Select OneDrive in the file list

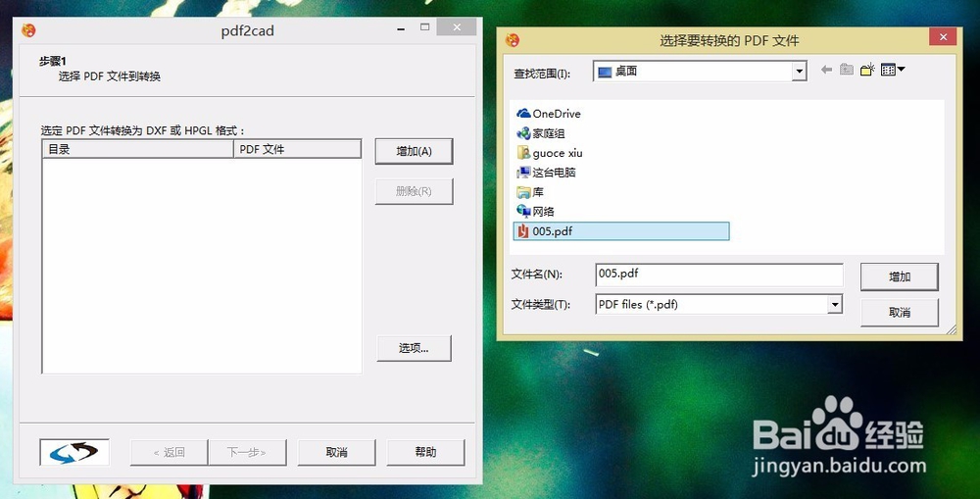[549, 113]
